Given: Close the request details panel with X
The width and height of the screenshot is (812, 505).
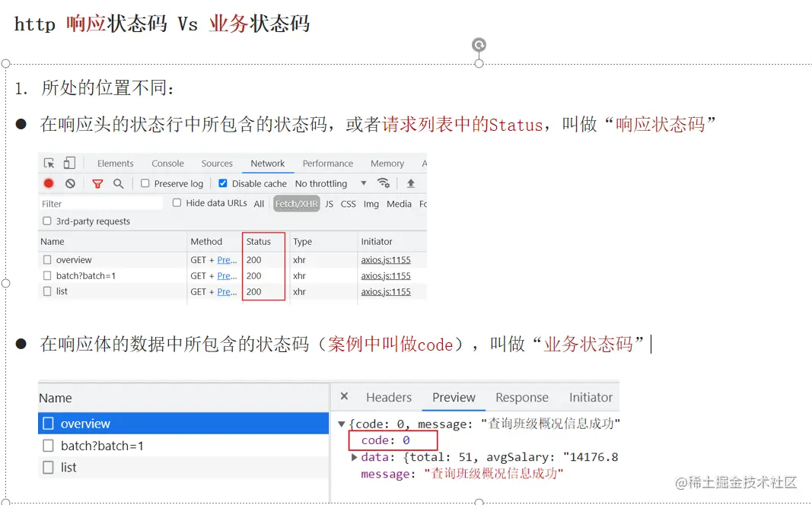Looking at the screenshot, I should 345,396.
